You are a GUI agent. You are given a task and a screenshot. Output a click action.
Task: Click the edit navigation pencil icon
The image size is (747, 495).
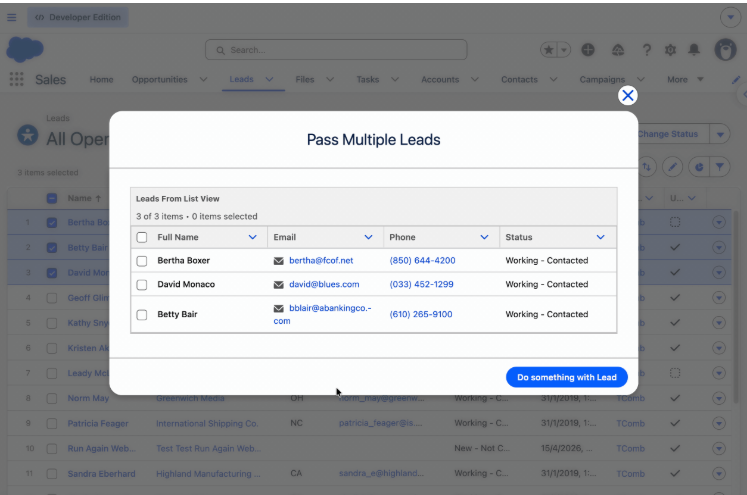pyautogui.click(x=736, y=80)
